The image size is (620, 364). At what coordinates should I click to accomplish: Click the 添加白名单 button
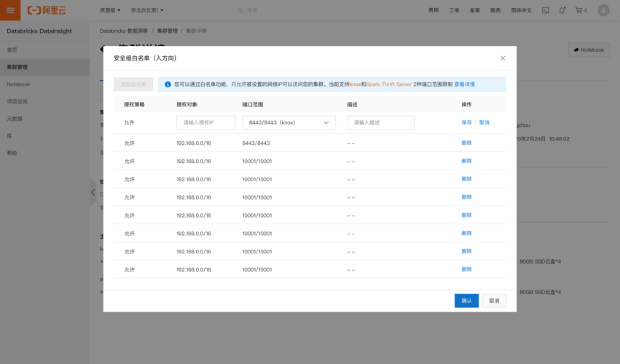coord(133,84)
